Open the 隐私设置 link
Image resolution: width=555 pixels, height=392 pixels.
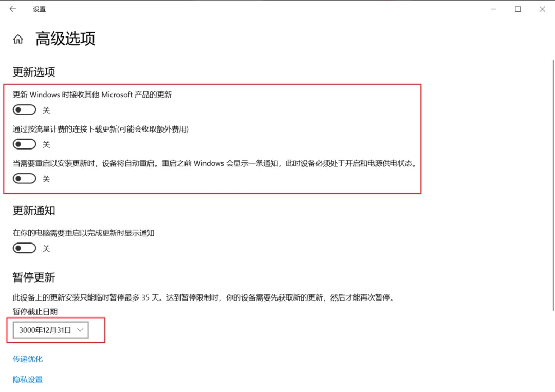28,380
